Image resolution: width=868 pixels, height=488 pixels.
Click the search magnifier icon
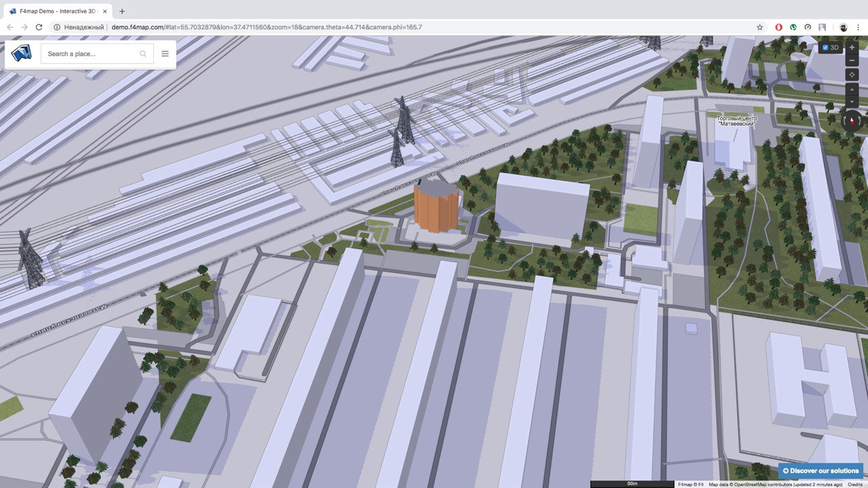143,54
